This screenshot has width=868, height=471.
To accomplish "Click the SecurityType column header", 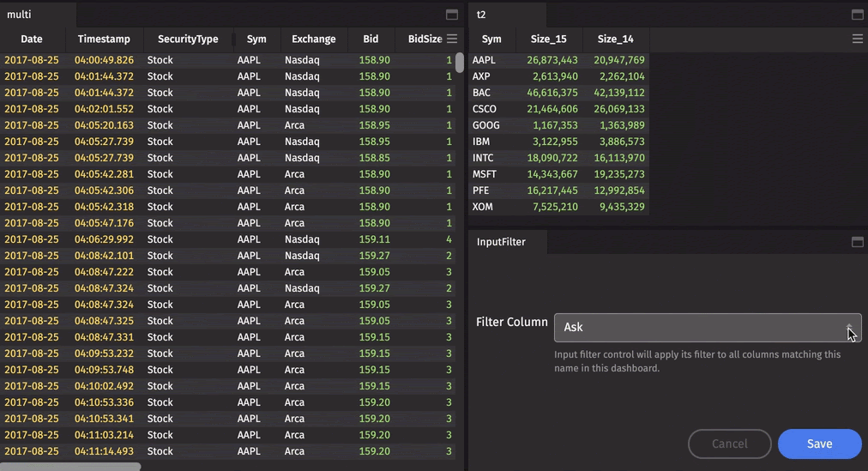I will pos(188,39).
